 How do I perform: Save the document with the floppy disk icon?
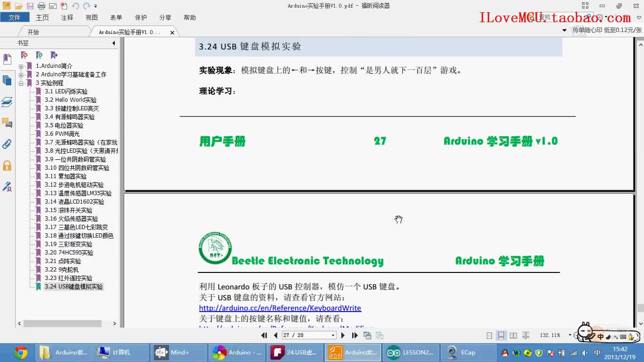(x=30, y=6)
